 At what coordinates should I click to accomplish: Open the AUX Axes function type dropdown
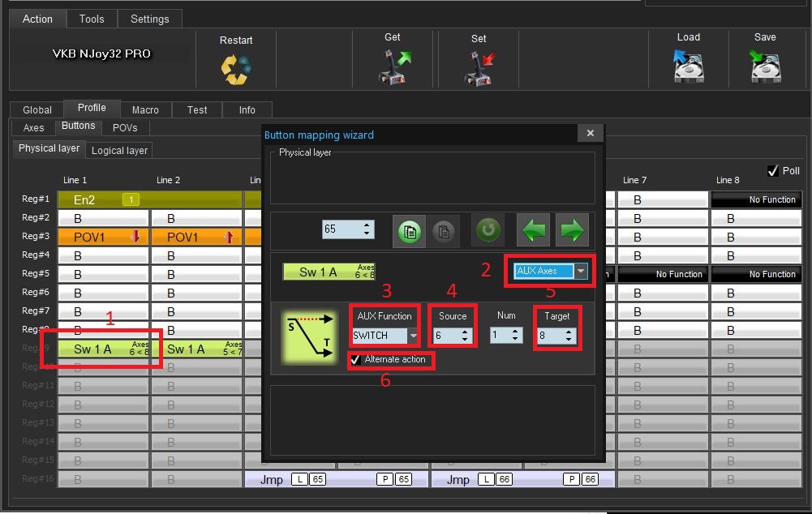[580, 271]
